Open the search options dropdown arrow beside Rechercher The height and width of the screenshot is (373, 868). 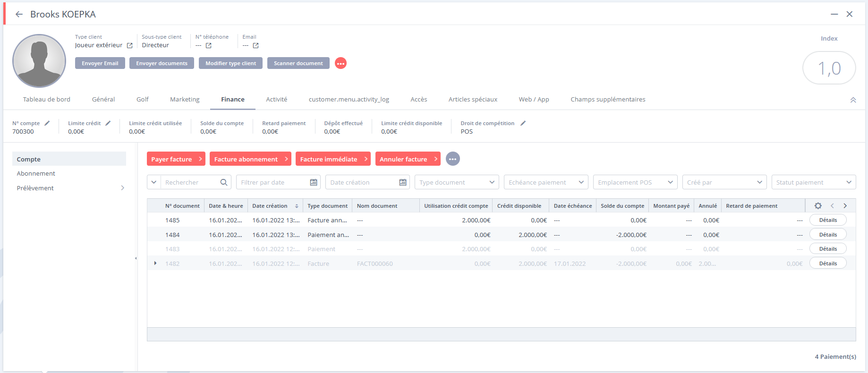pyautogui.click(x=154, y=182)
